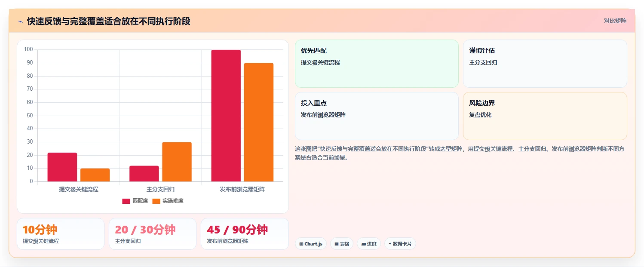Viewport: 644px width, 267px height.
Task: Click the x-axis label 提交级关键流程
Action: coord(79,189)
